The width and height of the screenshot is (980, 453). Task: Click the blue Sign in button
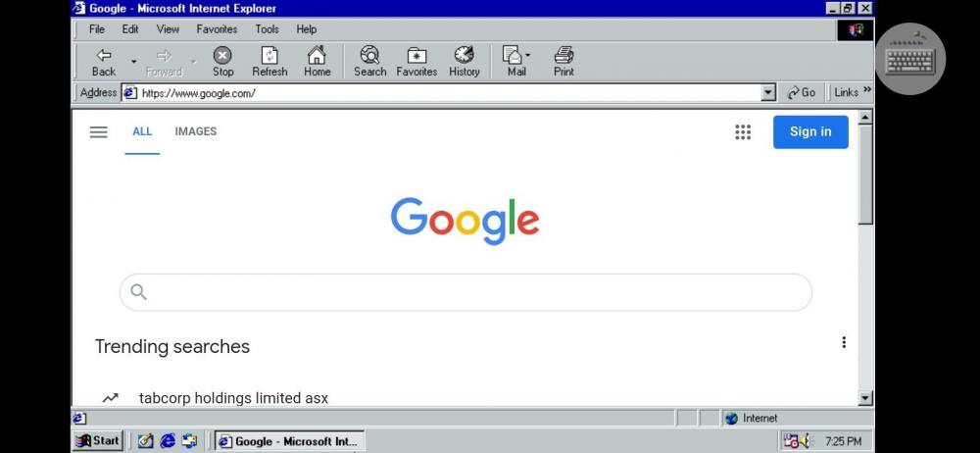click(810, 132)
